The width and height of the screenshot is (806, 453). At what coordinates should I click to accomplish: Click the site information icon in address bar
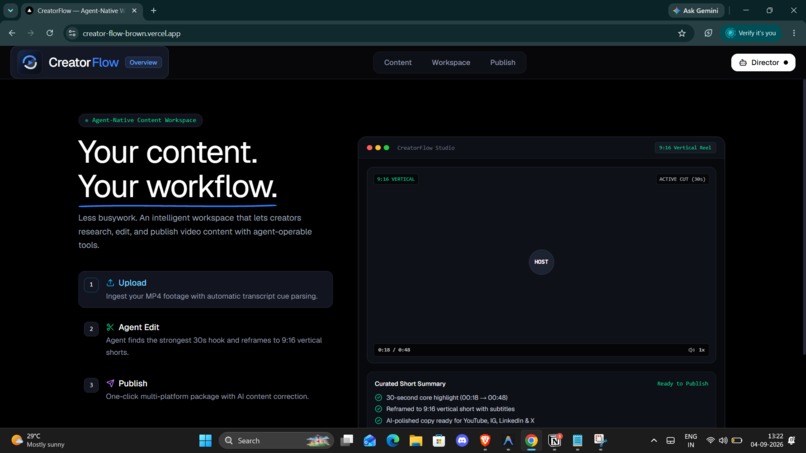coord(72,33)
